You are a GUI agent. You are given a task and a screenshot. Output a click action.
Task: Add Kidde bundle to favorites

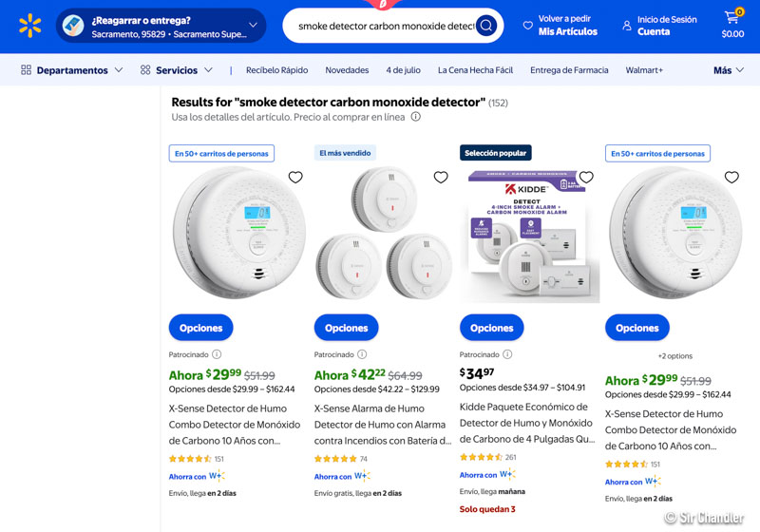tap(586, 178)
